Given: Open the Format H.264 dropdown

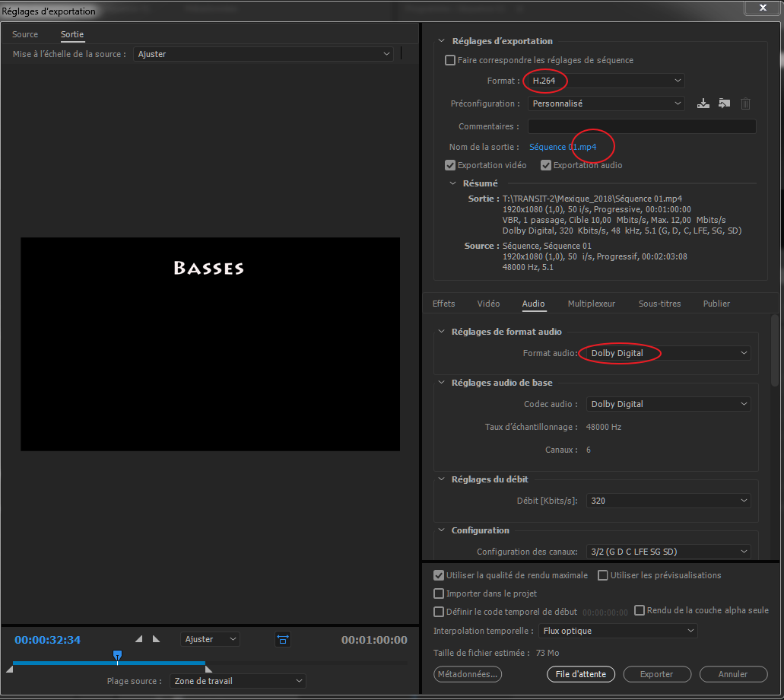Looking at the screenshot, I should click(606, 81).
